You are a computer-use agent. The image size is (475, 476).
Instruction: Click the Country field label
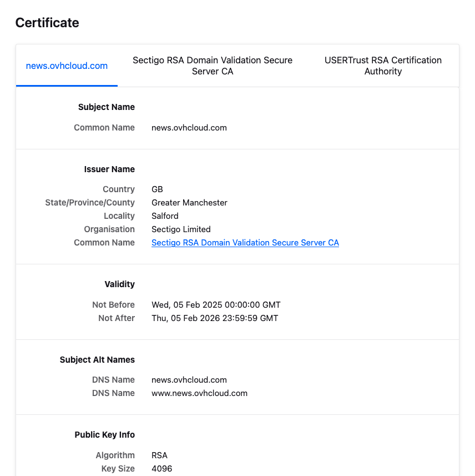point(119,189)
